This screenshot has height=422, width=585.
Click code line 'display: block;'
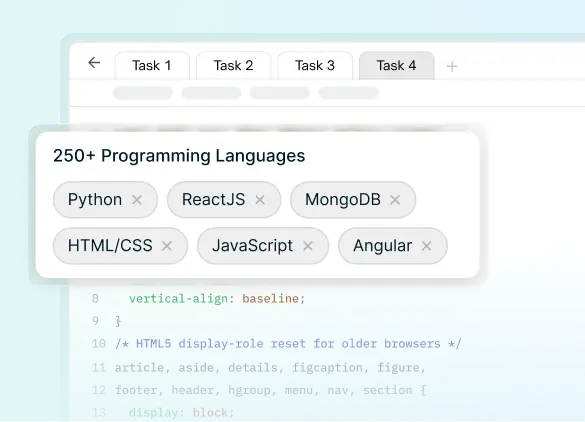click(181, 413)
